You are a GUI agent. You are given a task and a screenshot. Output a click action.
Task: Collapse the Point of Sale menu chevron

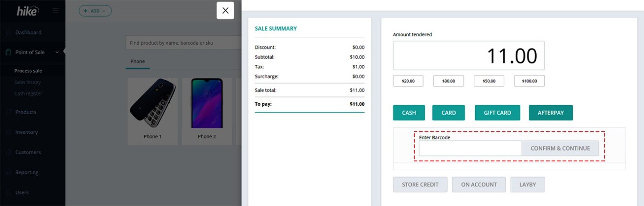[x=57, y=52]
